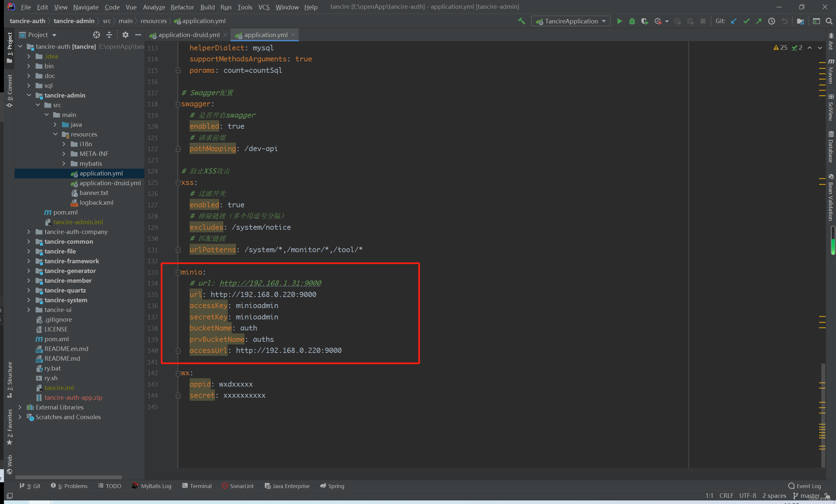This screenshot has height=504, width=836.
Task: Click the locate file crosshair icon
Action: click(x=96, y=34)
